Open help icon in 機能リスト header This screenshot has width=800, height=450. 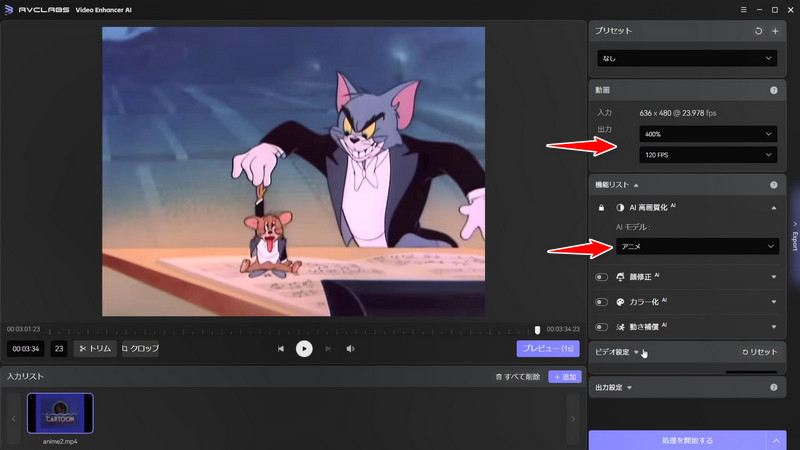[773, 185]
